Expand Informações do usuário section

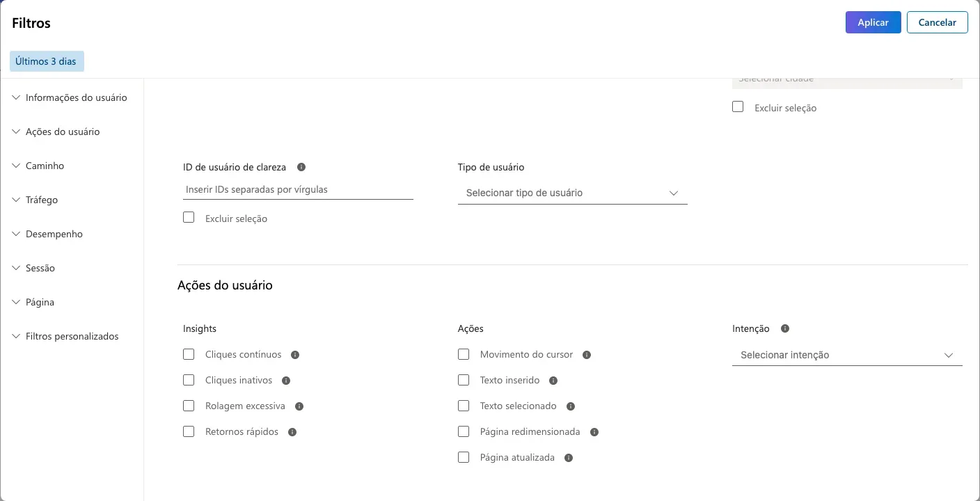[x=70, y=98]
